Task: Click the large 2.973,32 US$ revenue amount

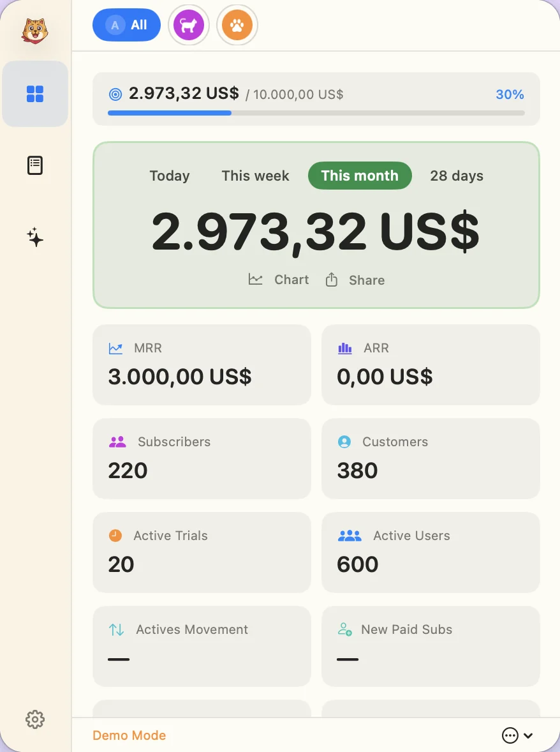Action: [316, 232]
